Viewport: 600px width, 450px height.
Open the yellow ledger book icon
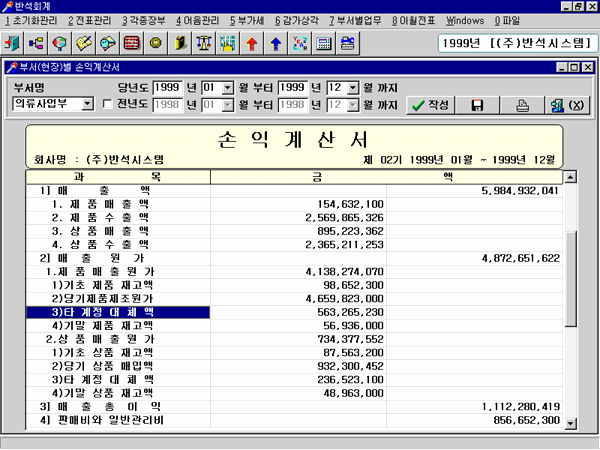coord(180,43)
